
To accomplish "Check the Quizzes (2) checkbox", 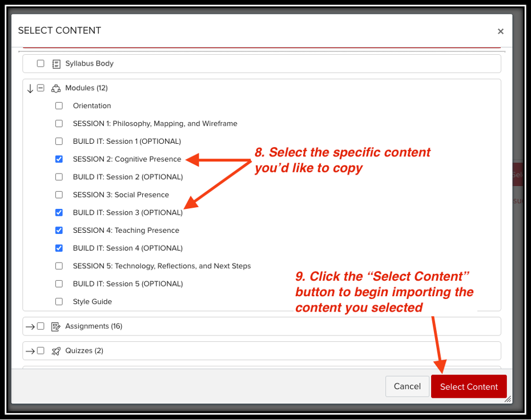I will pyautogui.click(x=41, y=350).
